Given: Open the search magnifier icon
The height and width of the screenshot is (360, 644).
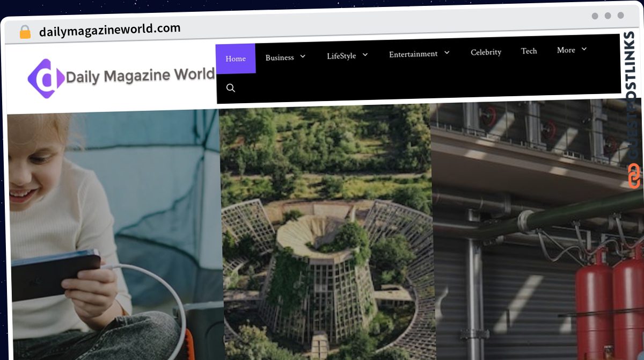Looking at the screenshot, I should pyautogui.click(x=231, y=88).
